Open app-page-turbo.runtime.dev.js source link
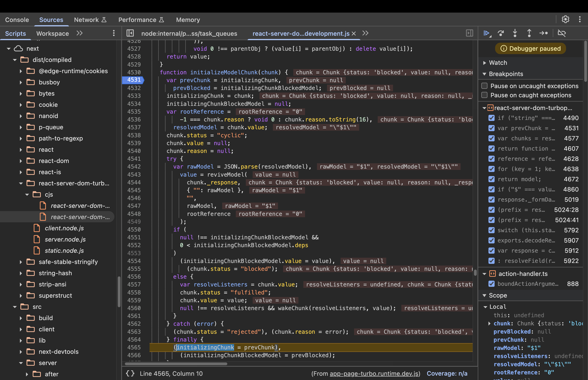The width and height of the screenshot is (588, 380). (x=374, y=374)
